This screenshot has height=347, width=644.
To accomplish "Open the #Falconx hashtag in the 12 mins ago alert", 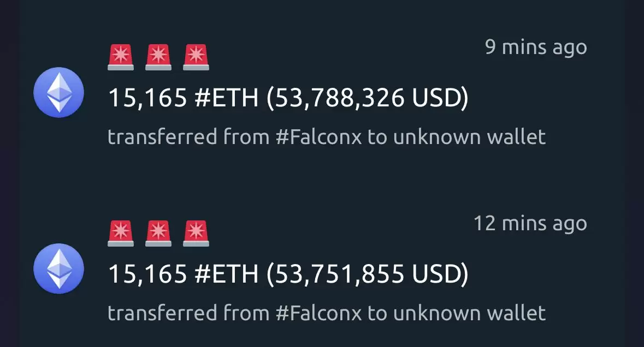I will (x=318, y=313).
